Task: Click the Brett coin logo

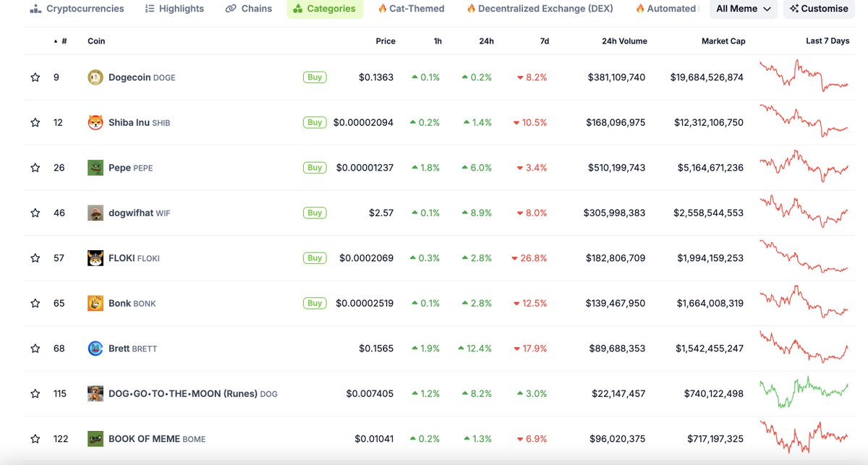Action: coord(95,349)
